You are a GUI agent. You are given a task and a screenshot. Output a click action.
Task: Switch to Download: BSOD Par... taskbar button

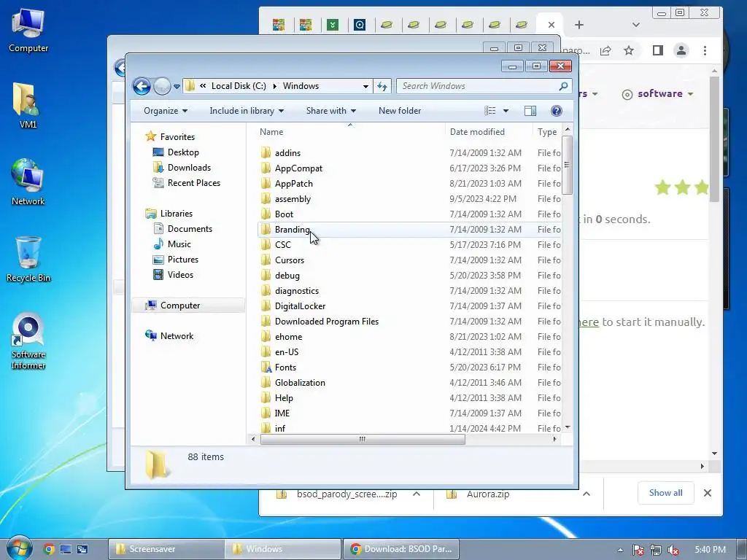click(x=400, y=549)
